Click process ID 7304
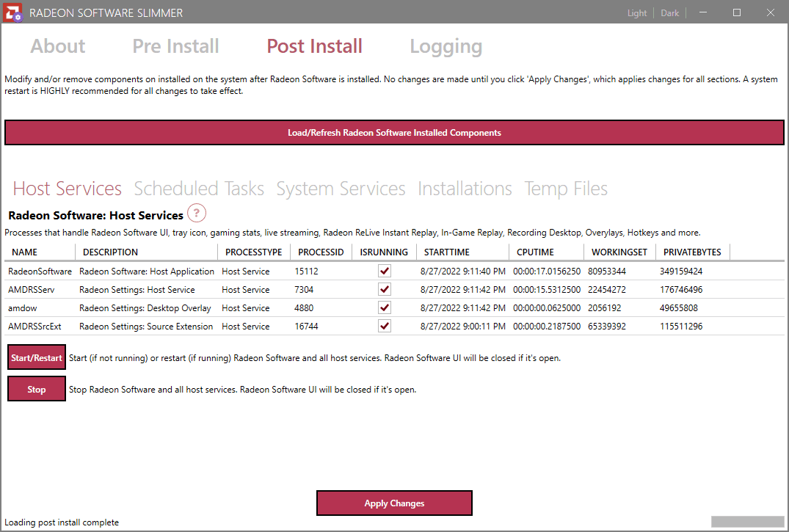This screenshot has height=532, width=789. pos(304,290)
